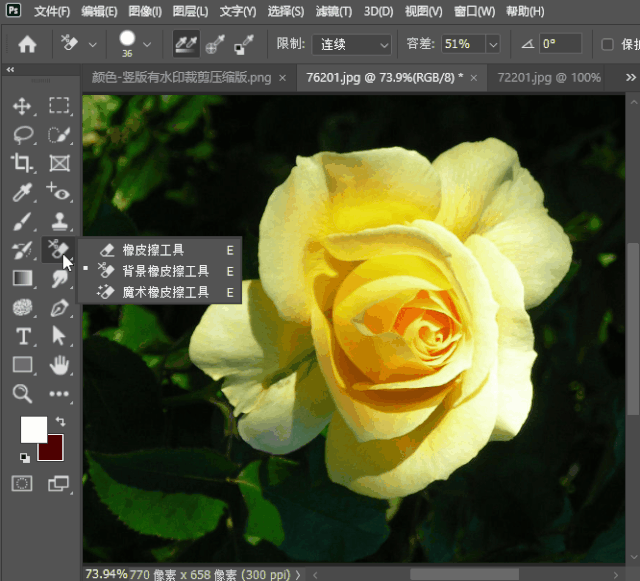Image resolution: width=640 pixels, height=581 pixels.
Task: Click the 51% tolerance input field
Action: coord(463,44)
